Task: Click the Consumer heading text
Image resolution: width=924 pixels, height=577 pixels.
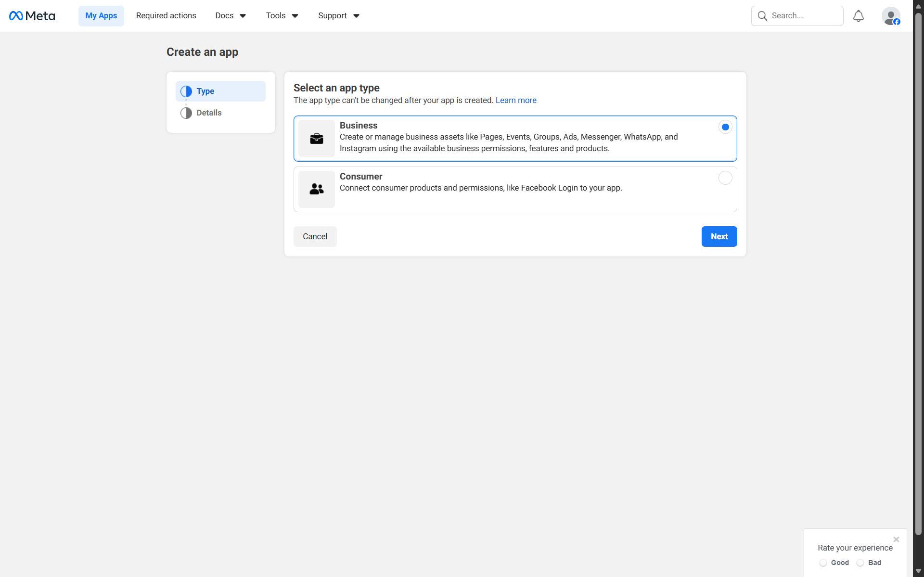Action: pyautogui.click(x=361, y=177)
